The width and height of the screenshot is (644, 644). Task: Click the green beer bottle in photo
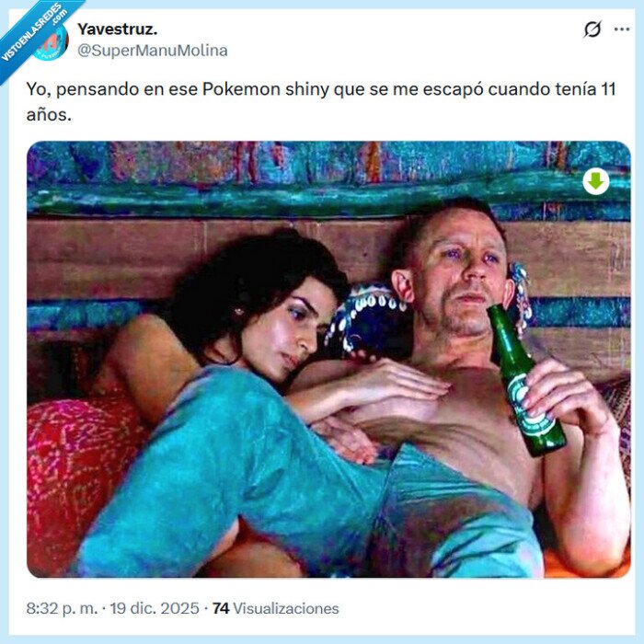click(x=525, y=380)
